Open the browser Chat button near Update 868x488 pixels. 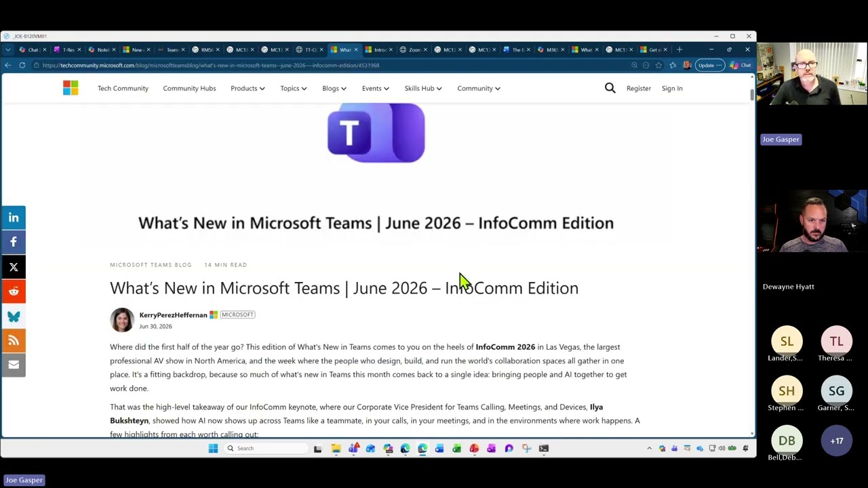point(741,65)
